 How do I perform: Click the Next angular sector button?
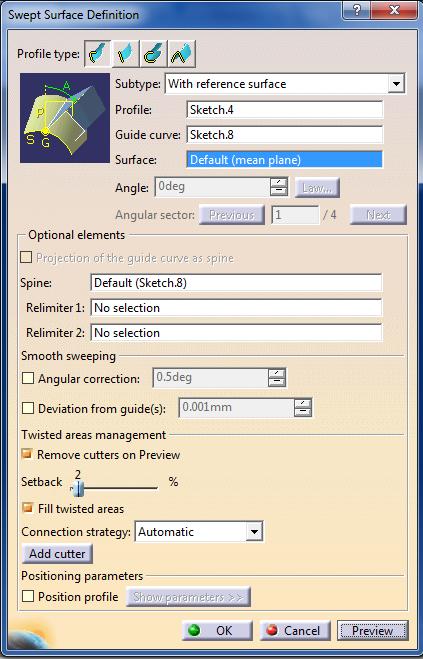point(378,215)
